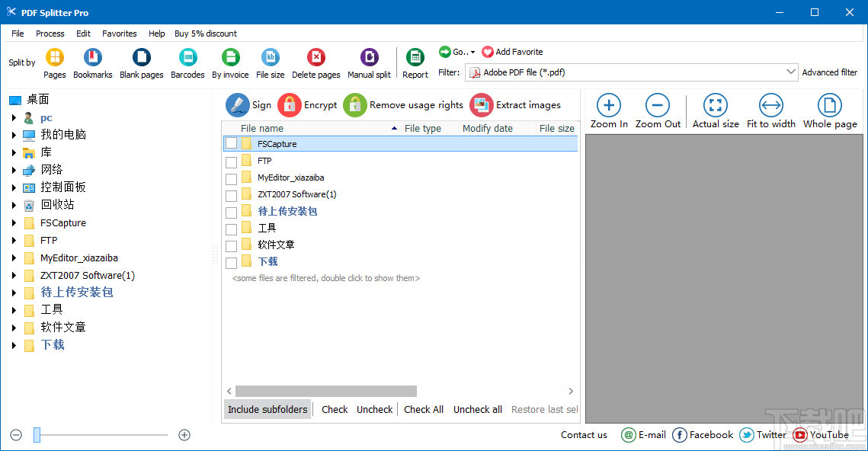Open the Favorites menu
The height and width of the screenshot is (451, 868).
pos(119,33)
